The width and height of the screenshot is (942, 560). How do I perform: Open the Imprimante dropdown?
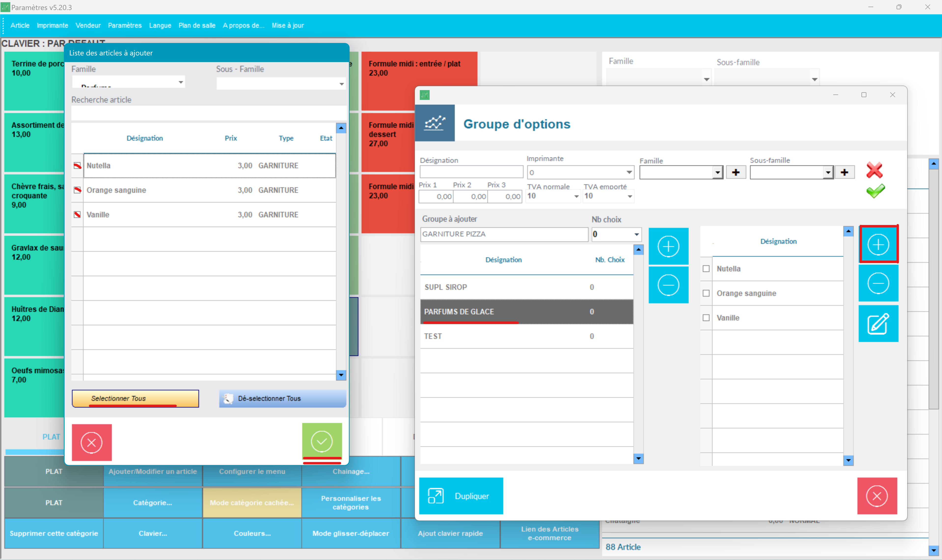[x=629, y=173]
